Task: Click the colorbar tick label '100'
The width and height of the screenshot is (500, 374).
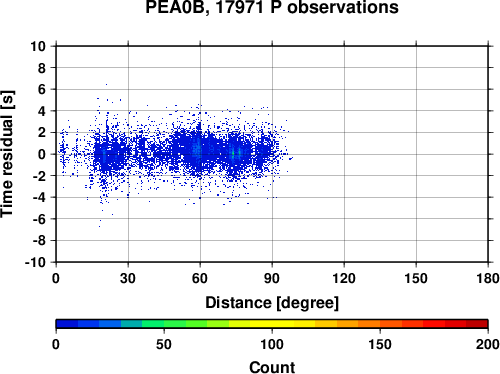Action: click(272, 344)
